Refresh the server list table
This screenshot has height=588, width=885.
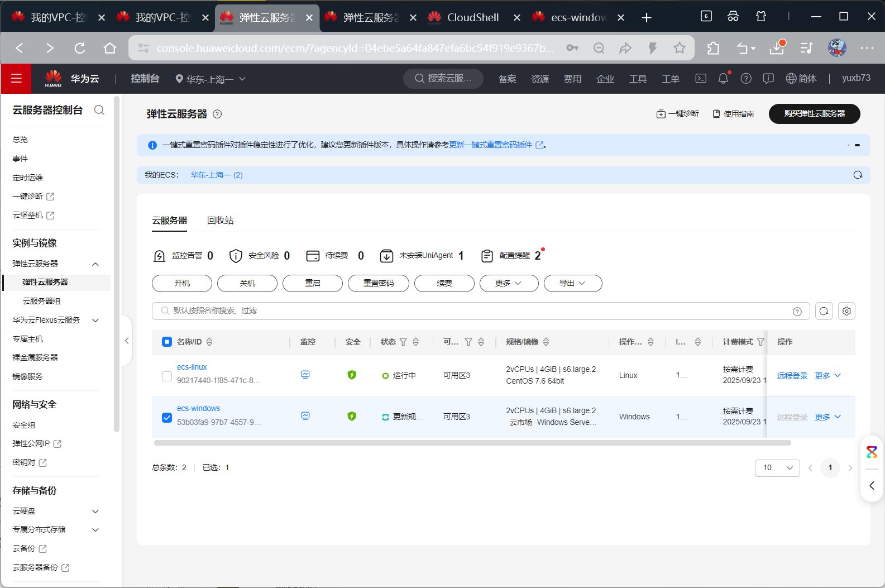click(824, 311)
